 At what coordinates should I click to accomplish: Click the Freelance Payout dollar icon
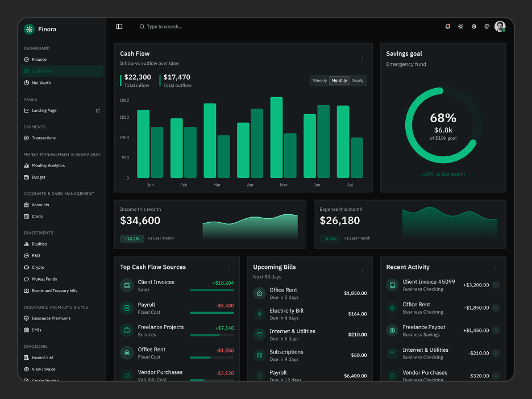pos(393,330)
